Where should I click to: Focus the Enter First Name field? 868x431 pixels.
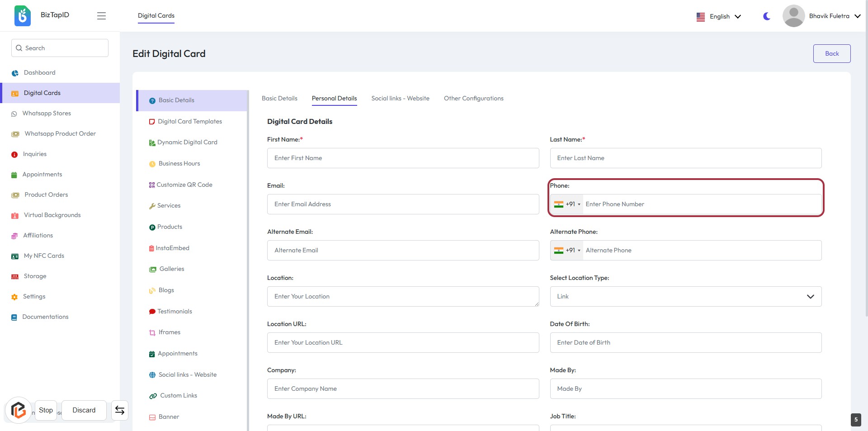point(403,158)
